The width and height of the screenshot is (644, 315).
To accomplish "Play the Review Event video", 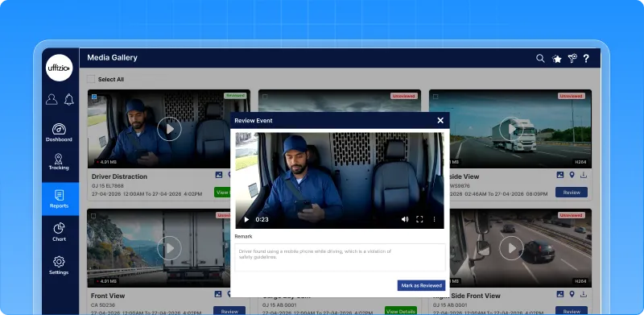I will (246, 220).
